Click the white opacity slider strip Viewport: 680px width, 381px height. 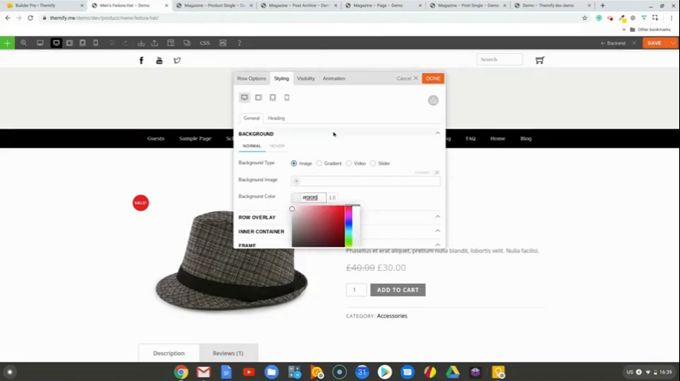(356, 226)
